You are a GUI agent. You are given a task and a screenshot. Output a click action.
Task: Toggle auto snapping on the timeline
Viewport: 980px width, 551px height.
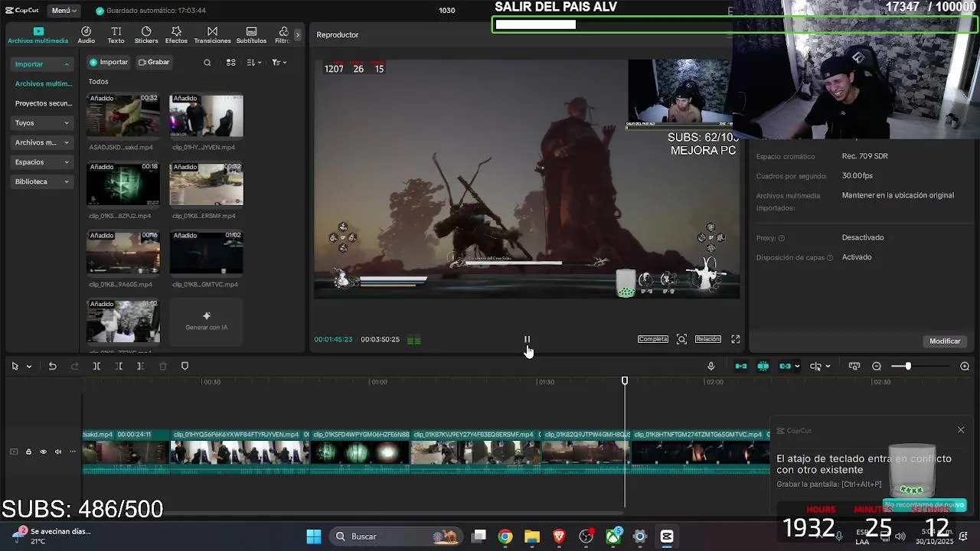(763, 367)
